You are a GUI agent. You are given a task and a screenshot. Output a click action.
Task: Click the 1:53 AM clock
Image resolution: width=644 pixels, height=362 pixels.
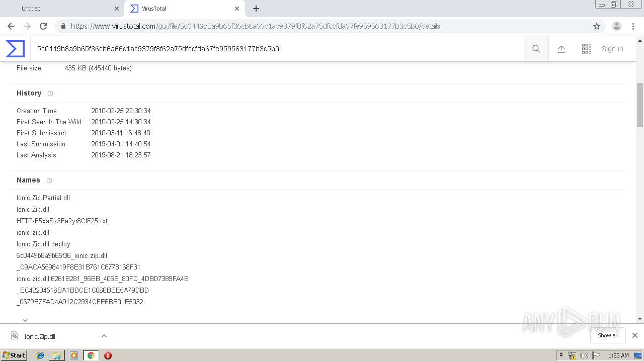[x=618, y=355]
